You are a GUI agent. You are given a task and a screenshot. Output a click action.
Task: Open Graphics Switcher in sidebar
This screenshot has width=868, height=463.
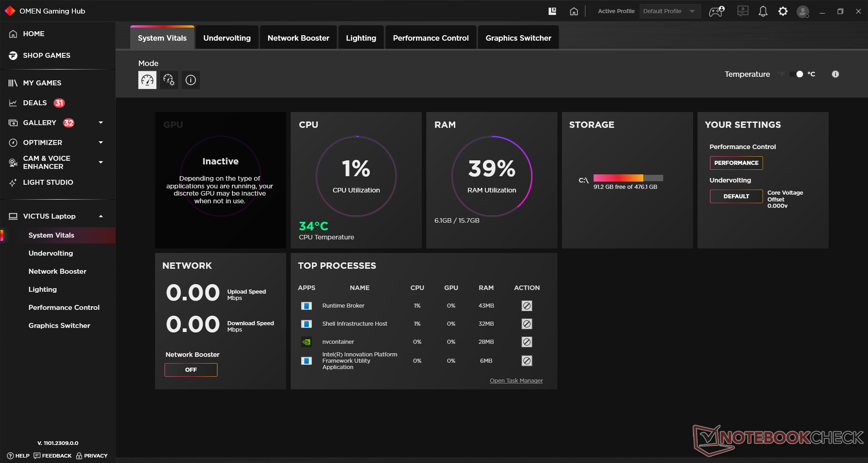tap(59, 326)
